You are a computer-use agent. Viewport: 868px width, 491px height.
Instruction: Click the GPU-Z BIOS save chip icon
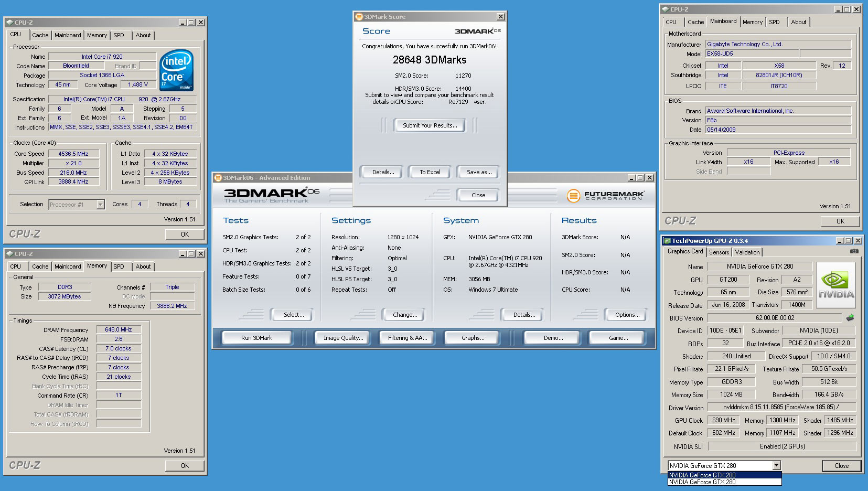(x=850, y=317)
